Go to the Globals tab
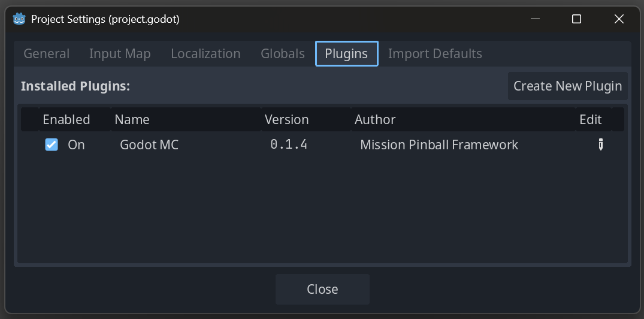This screenshot has width=644, height=319. (283, 54)
